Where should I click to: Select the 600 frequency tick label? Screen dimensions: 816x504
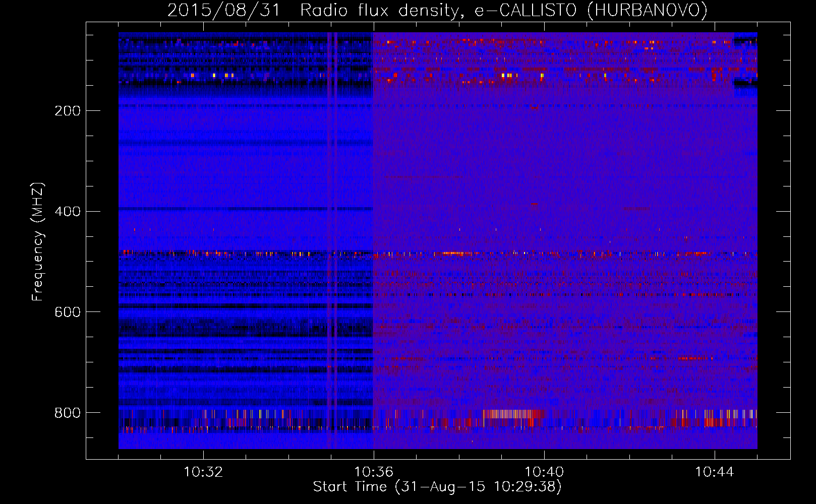67,312
